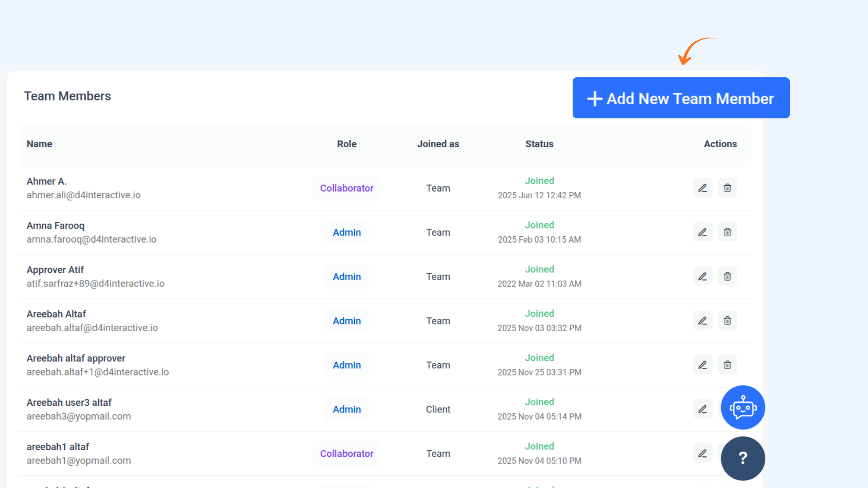Viewport: 868px width, 488px height.
Task: Click date 2022 Mar 02 11:03 AM
Action: [539, 284]
